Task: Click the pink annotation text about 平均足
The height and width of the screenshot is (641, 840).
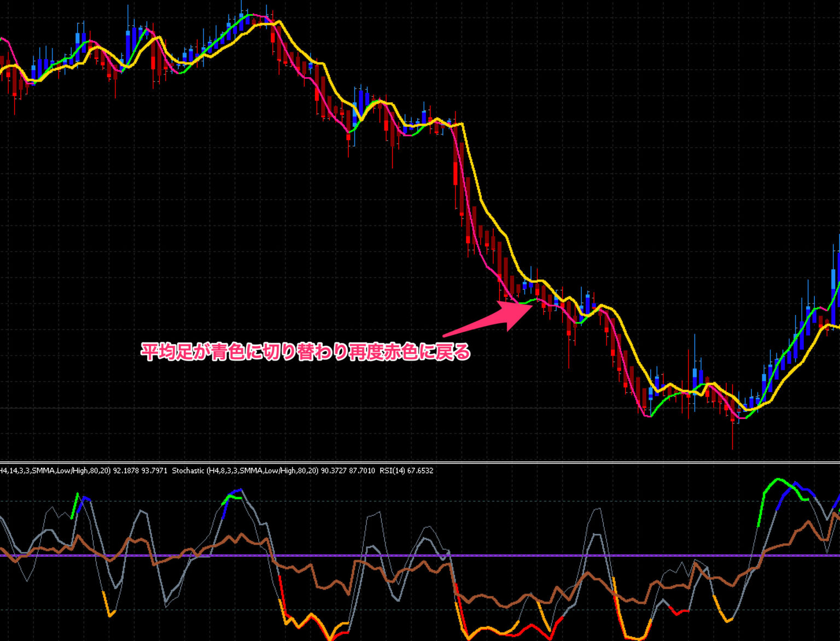Action: (x=306, y=352)
